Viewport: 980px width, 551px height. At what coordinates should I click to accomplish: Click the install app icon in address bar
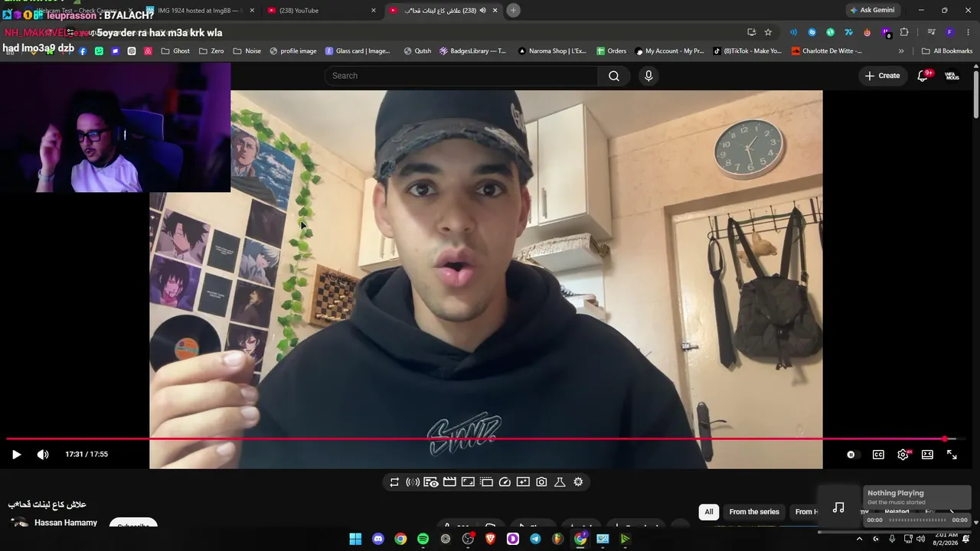(x=751, y=32)
